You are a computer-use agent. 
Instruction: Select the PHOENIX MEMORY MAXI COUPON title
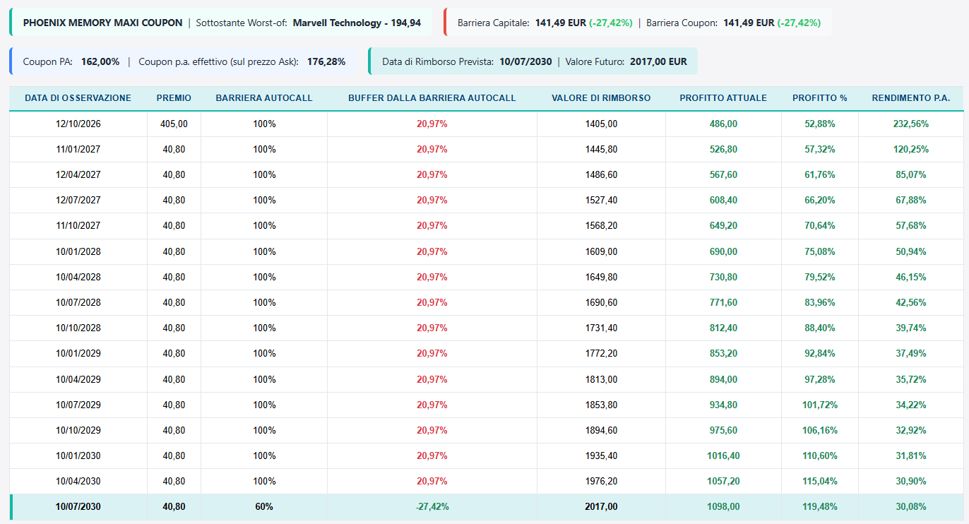(103, 23)
